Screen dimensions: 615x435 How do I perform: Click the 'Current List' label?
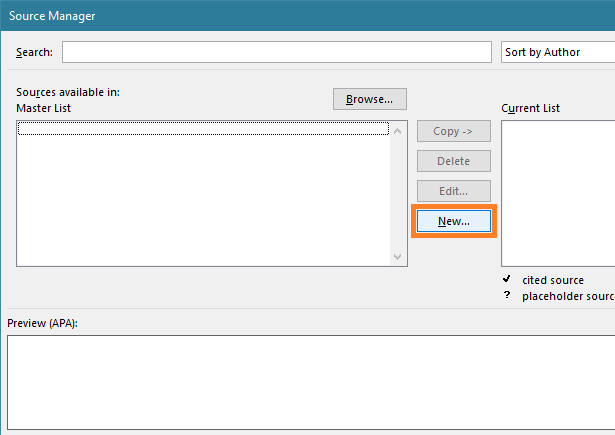coord(530,108)
